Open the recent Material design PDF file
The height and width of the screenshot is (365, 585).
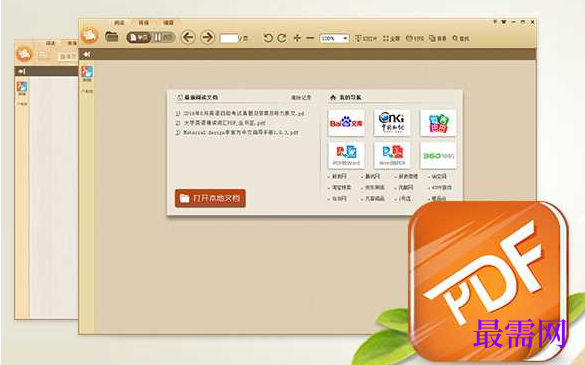tap(237, 132)
